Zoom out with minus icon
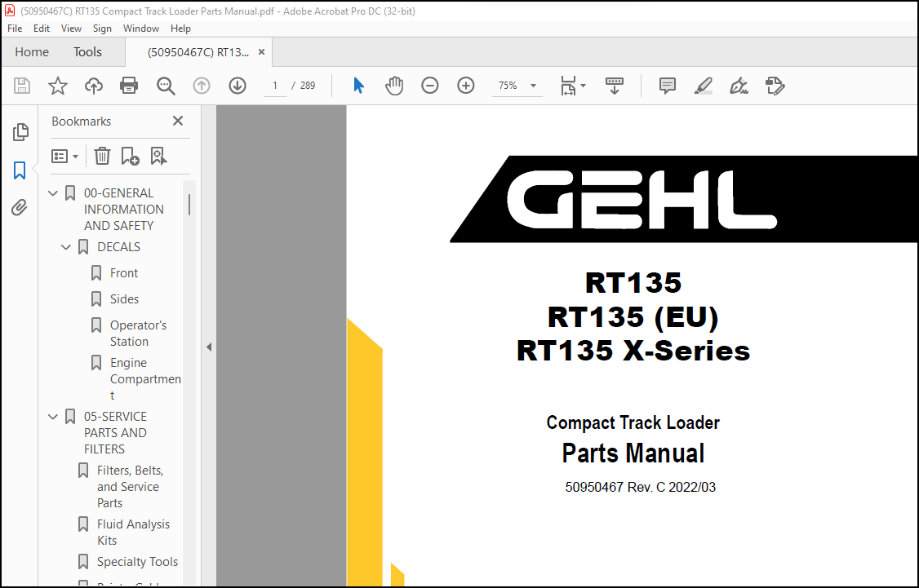This screenshot has height=588, width=919. 429,86
